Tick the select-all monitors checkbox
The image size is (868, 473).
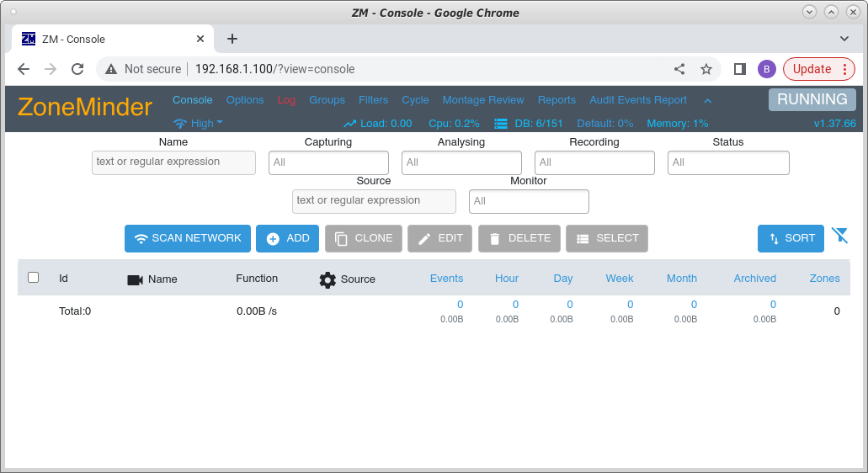click(34, 277)
